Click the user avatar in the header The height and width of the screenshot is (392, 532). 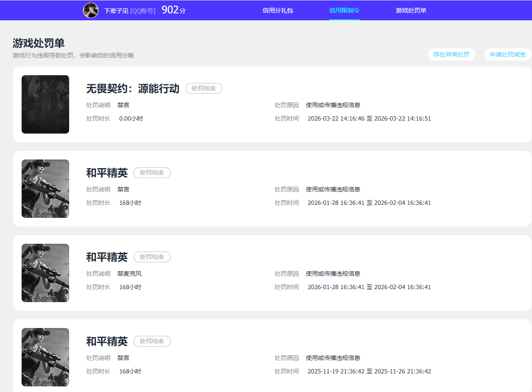click(91, 10)
